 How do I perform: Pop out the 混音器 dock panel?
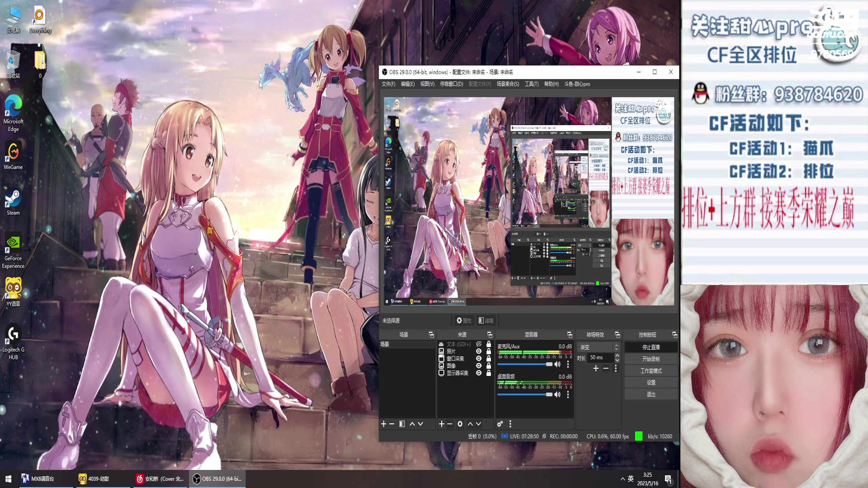point(570,335)
